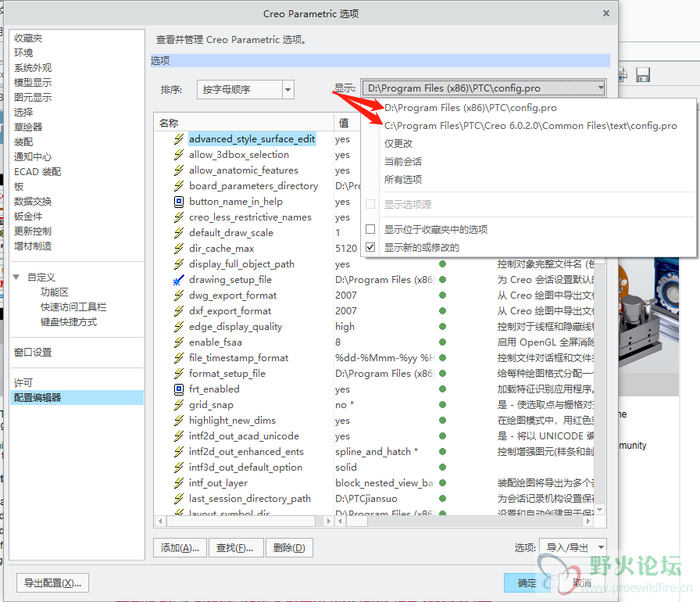Collapse the 显示 config.pro path dropdown
Viewport: 700px width, 602px height.
(601, 88)
